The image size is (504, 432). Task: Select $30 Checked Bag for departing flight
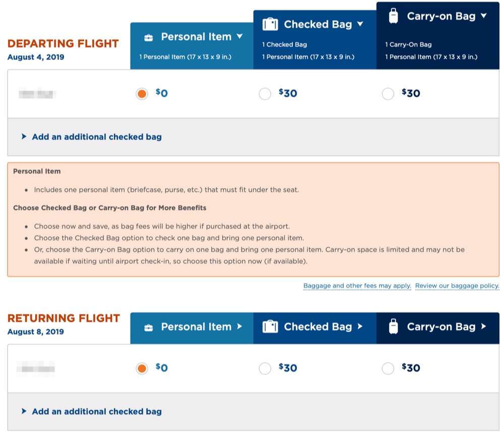click(x=265, y=94)
